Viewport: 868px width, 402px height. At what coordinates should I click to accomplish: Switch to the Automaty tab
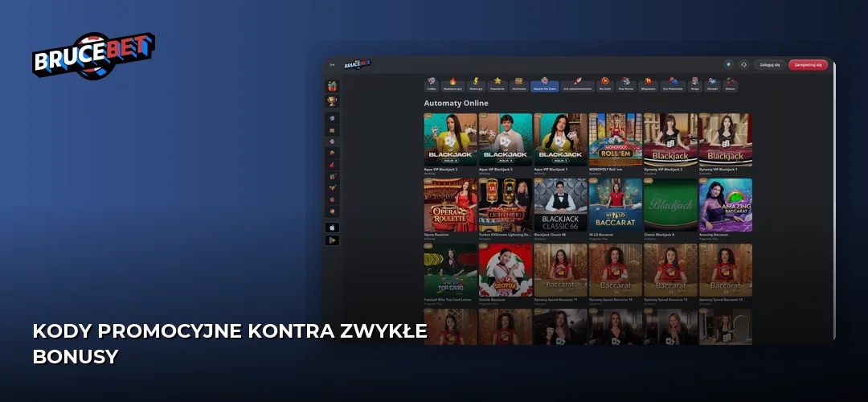[x=519, y=84]
